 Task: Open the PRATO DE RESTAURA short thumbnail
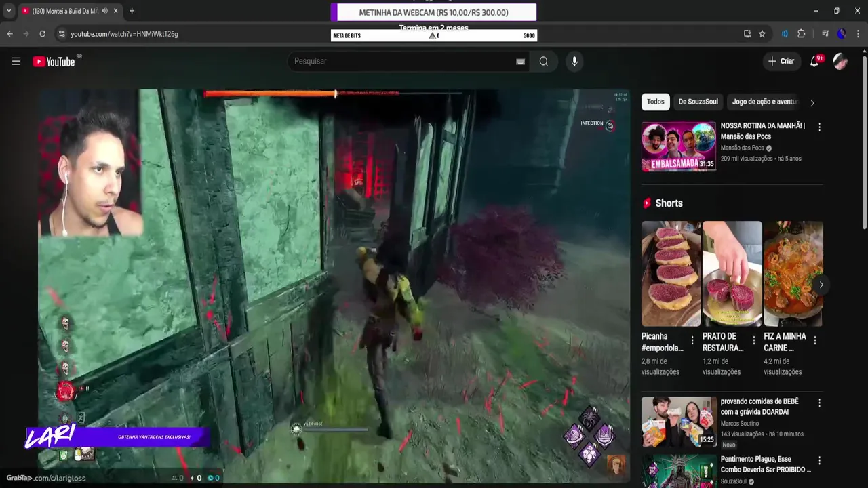click(x=732, y=274)
